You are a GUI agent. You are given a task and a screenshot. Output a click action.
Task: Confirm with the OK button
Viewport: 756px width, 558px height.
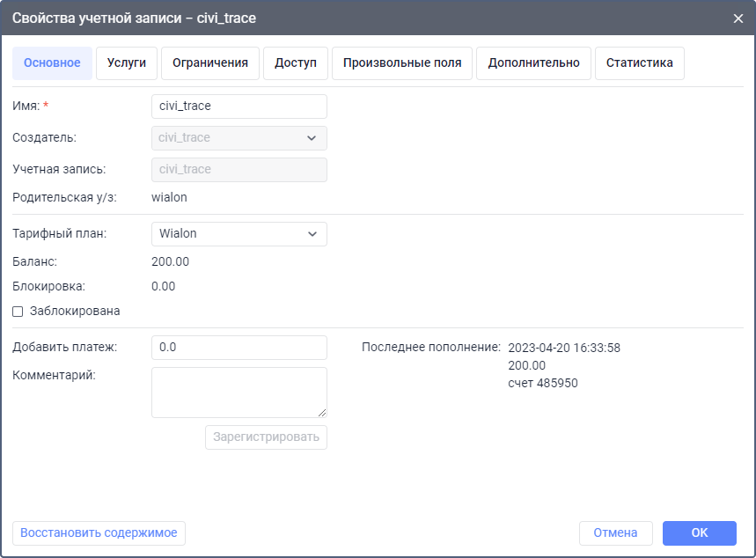[699, 533]
